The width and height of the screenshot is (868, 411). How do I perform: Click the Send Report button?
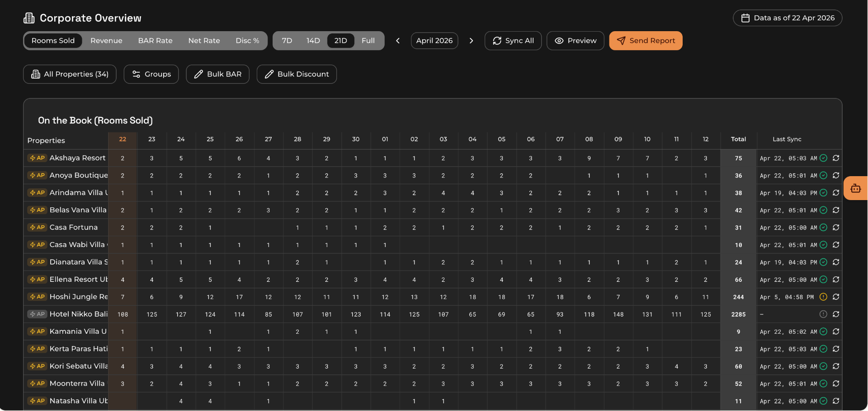coord(646,41)
